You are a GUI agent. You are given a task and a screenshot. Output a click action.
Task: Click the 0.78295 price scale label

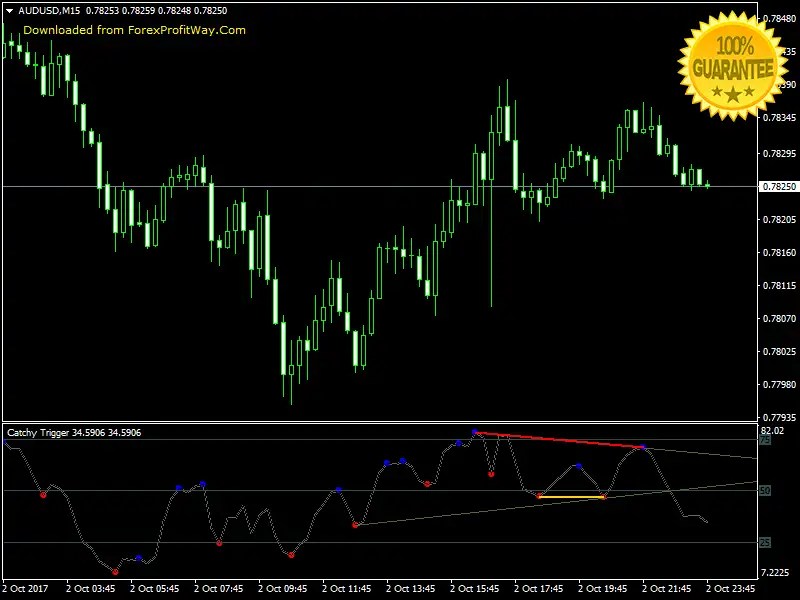coord(779,154)
